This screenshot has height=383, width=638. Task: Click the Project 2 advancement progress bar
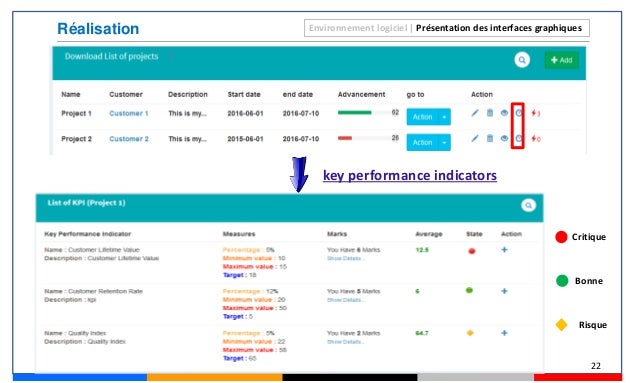(364, 138)
